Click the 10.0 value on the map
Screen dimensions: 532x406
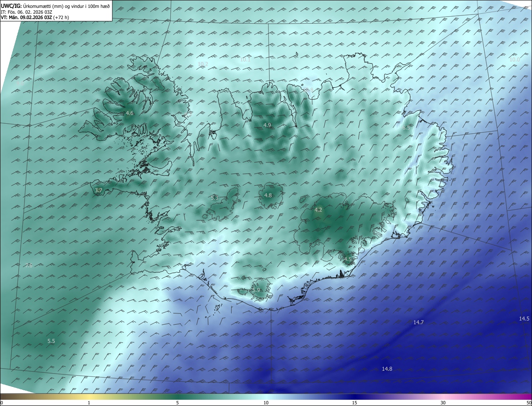pos(515,59)
